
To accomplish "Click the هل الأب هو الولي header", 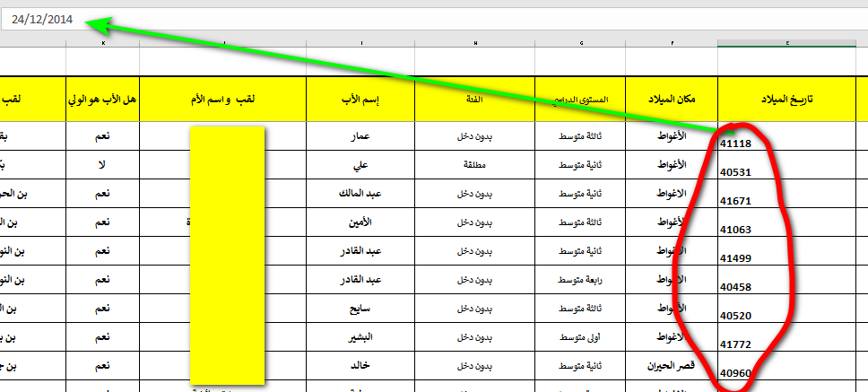I will pyautogui.click(x=103, y=98).
